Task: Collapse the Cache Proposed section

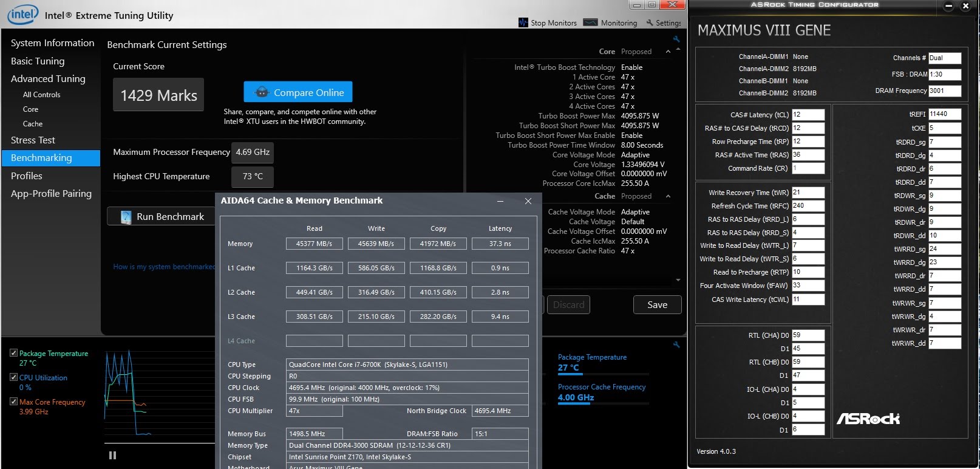Action: pos(668,196)
